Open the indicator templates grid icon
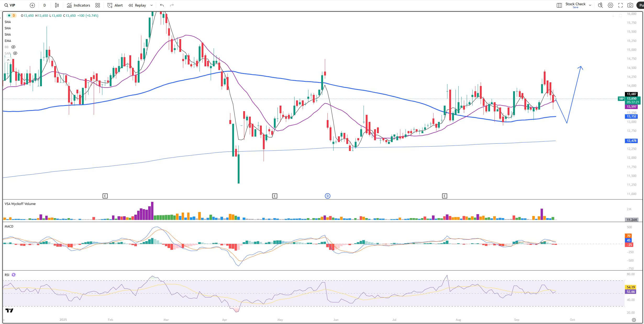The width and height of the screenshot is (644, 324). (98, 5)
